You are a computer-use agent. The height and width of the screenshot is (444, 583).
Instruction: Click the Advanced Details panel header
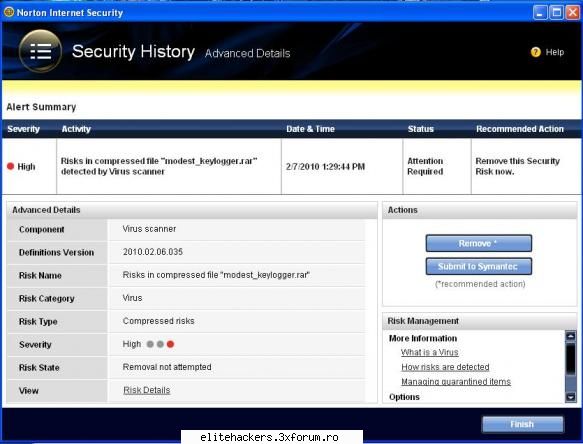tap(192, 210)
